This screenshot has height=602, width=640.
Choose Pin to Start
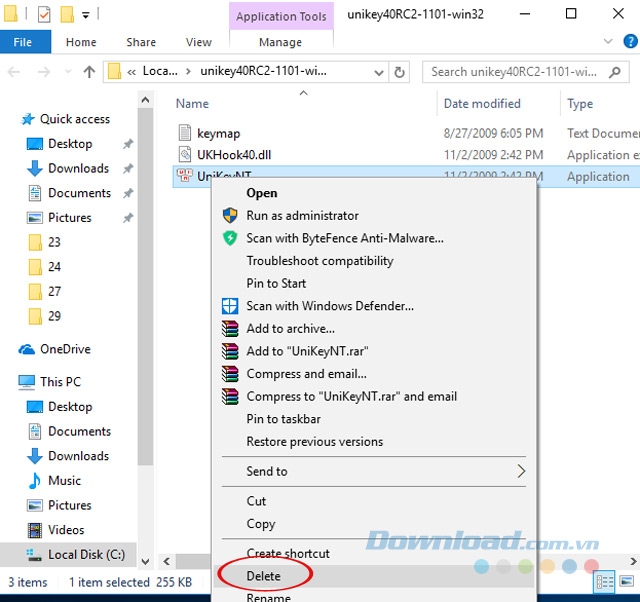(276, 283)
